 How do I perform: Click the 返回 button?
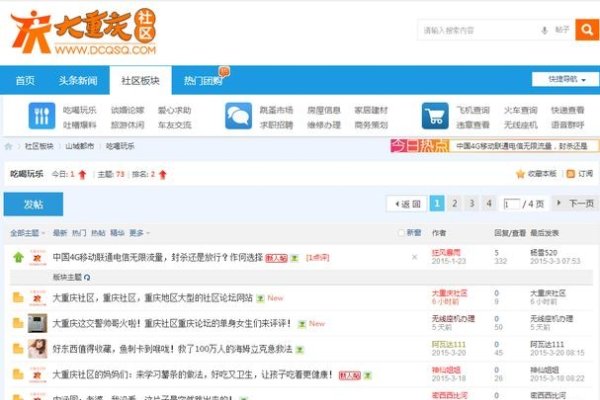pos(407,204)
